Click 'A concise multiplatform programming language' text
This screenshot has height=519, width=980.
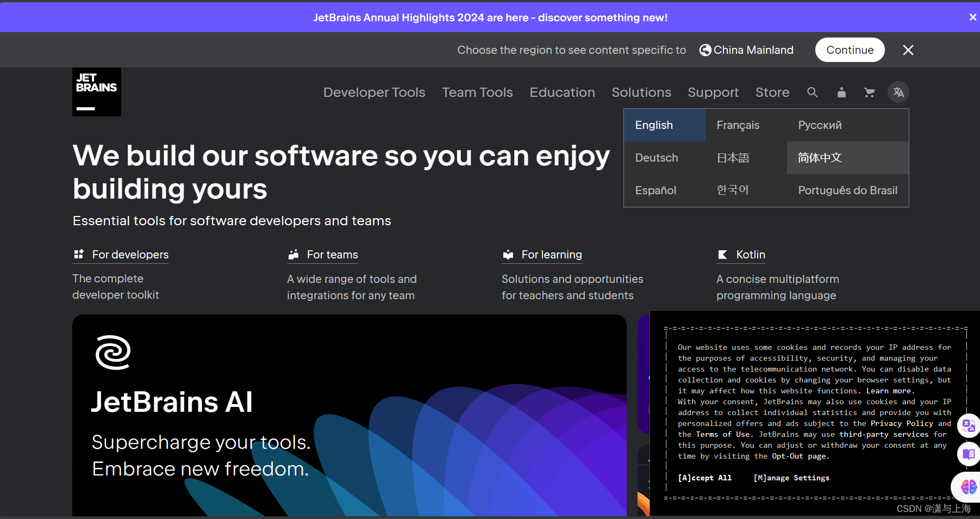click(x=778, y=287)
